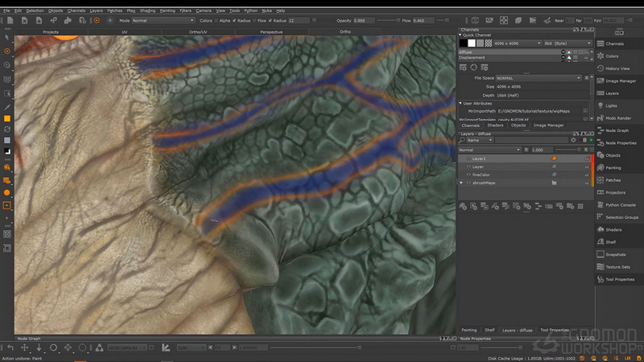Toggle the Alpha checkbox
The height and width of the screenshot is (362, 644).
point(216,21)
